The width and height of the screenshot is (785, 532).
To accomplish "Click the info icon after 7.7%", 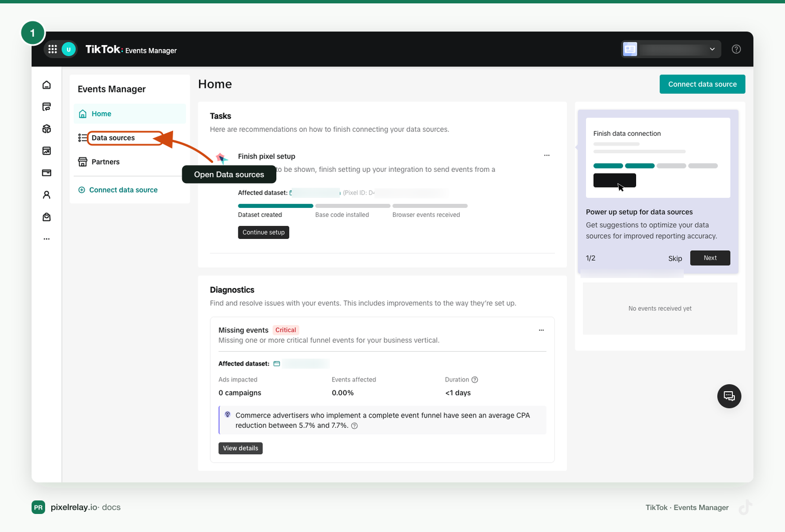I will click(x=355, y=426).
